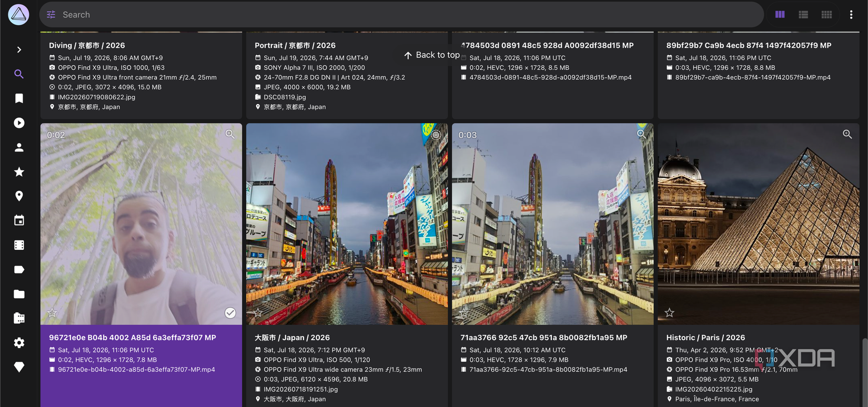Open the Historic / Paris / 2026 title
Image resolution: width=868 pixels, height=407 pixels.
coord(705,338)
